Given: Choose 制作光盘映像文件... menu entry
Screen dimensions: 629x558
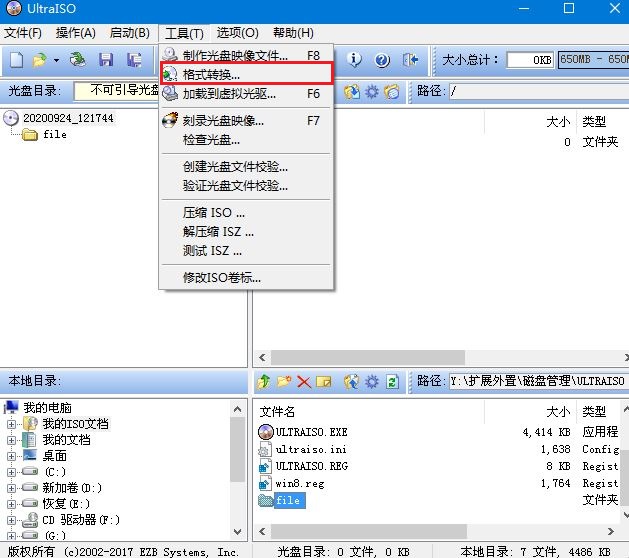Looking at the screenshot, I should (246, 55).
